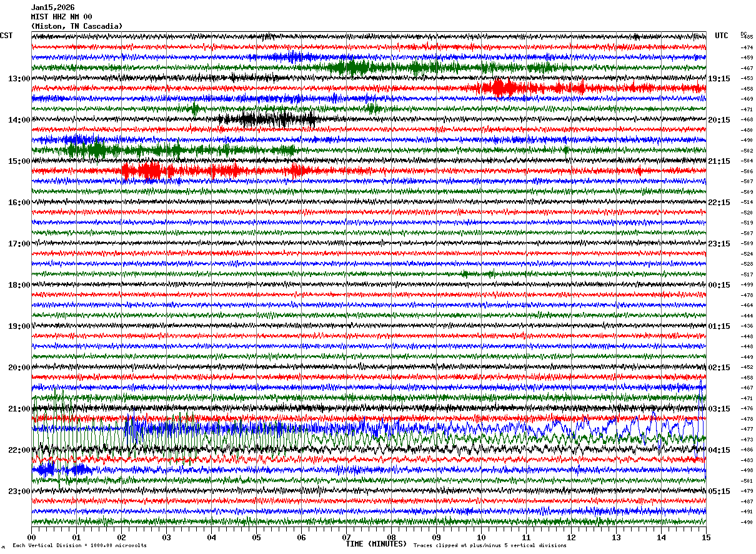Image resolution: width=756 pixels, height=554 pixels.
Task: Click the red event burst below 13:00 trace
Action: (531, 88)
